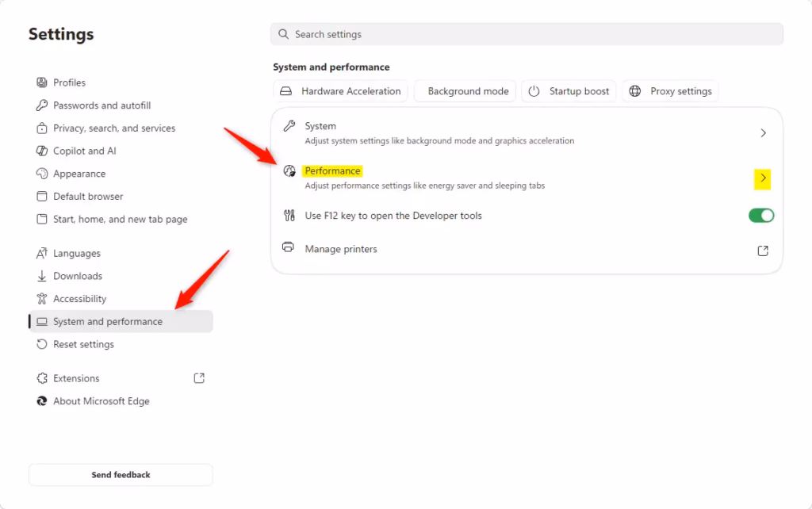Screen dimensions: 812x509
Task: Expand the Performance settings arrow
Action: [x=763, y=178]
